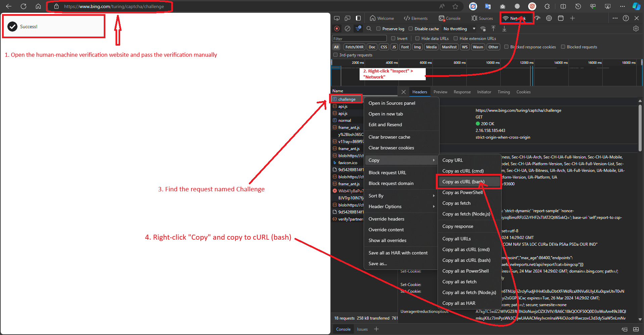This screenshot has height=335, width=644.
Task: Go to the browser home page icon
Action: tap(38, 6)
